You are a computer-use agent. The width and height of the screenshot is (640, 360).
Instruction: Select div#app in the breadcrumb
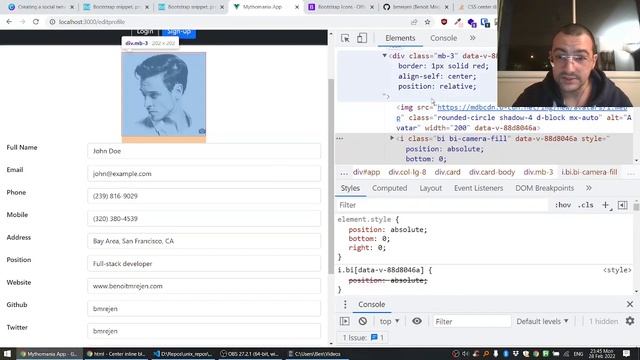click(x=366, y=172)
